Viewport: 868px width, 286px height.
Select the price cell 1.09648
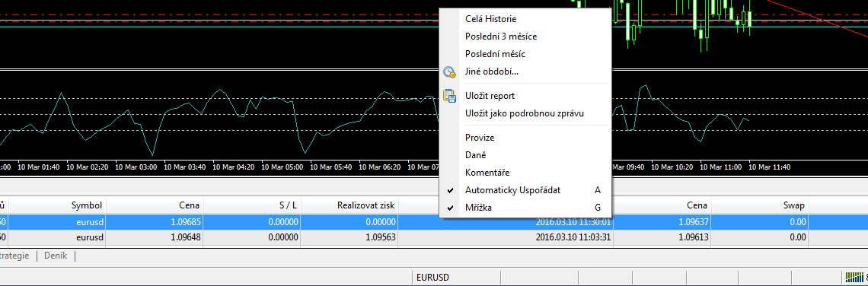pos(186,237)
